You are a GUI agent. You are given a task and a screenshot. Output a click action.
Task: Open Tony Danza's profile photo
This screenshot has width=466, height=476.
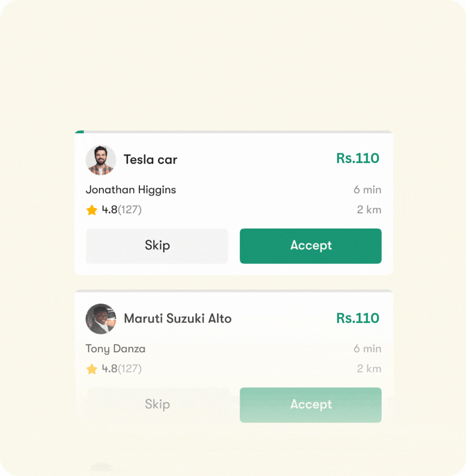(x=101, y=319)
